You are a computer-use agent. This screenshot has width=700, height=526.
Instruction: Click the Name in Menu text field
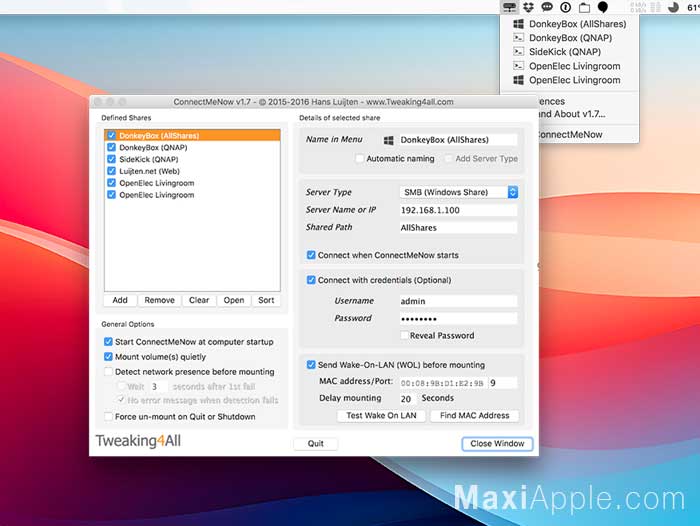coord(458,140)
